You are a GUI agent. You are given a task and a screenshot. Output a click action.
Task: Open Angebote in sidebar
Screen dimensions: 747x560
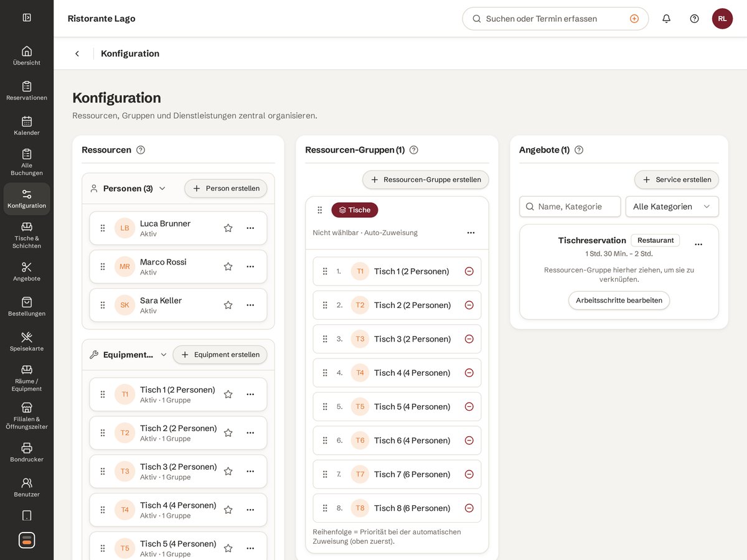27,271
